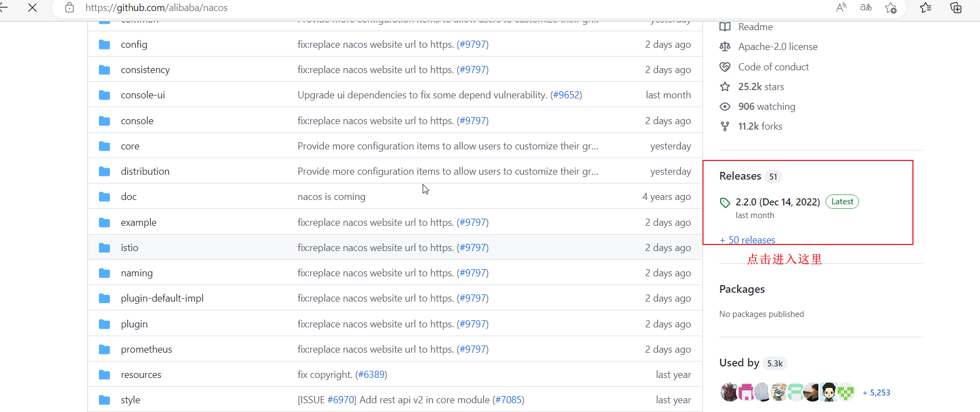Viewport: 980px width, 412px height.
Task: Open pull request #9652 link
Action: pos(566,95)
